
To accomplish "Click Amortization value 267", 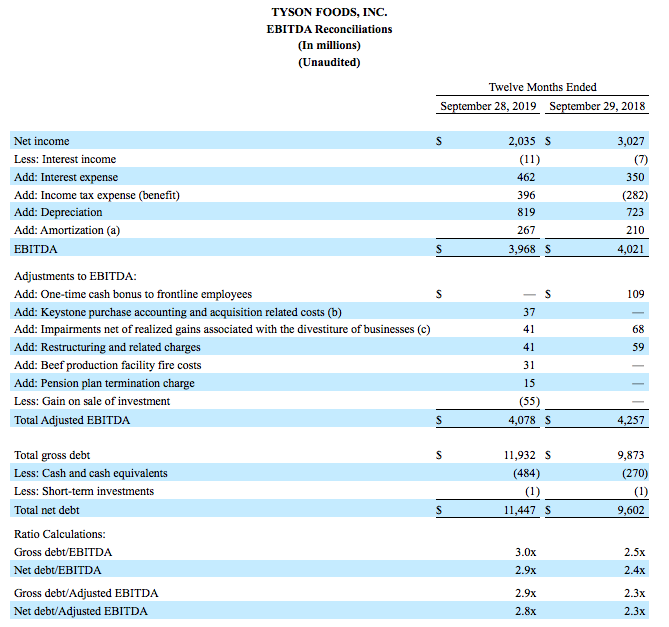I will [x=526, y=230].
